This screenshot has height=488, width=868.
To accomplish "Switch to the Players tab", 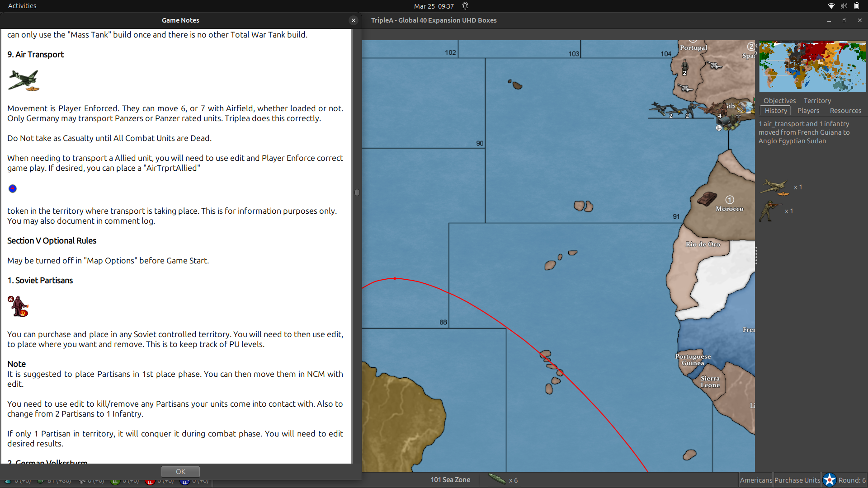I will click(808, 111).
